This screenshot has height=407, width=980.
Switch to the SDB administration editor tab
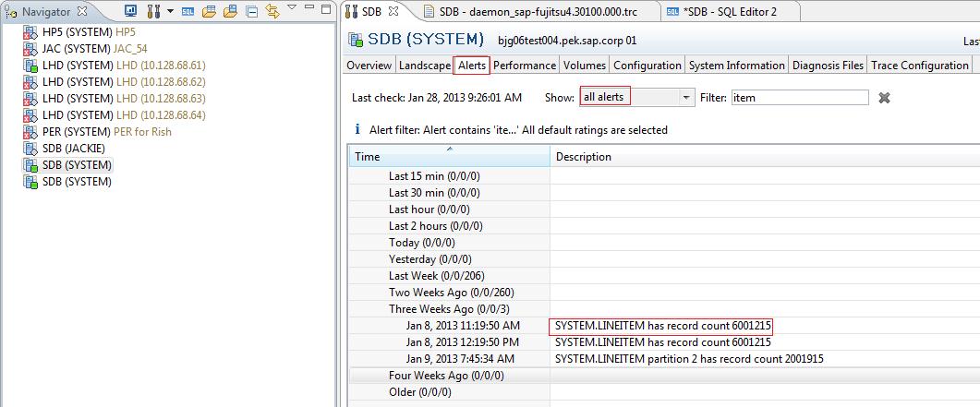click(x=371, y=11)
